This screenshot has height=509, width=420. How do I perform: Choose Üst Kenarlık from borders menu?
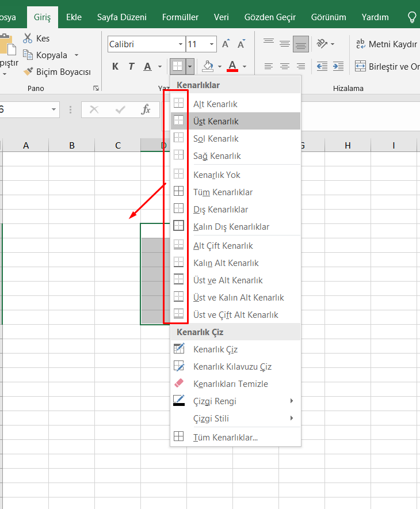coord(235,121)
